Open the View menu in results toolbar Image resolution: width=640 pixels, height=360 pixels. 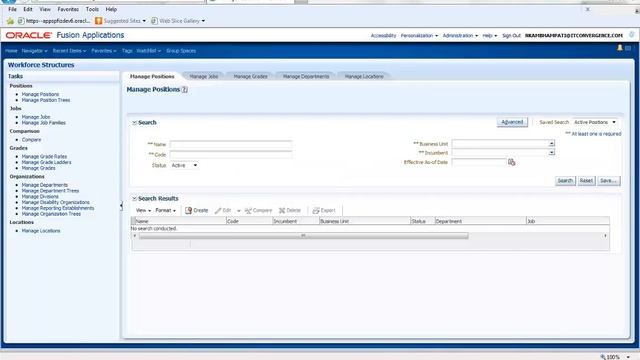143,211
